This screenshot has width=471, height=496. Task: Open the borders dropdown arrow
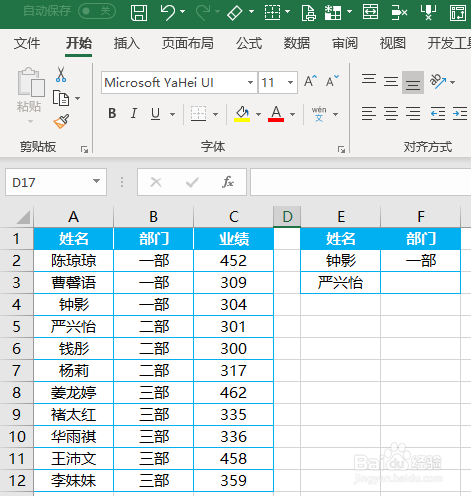pyautogui.click(x=215, y=114)
